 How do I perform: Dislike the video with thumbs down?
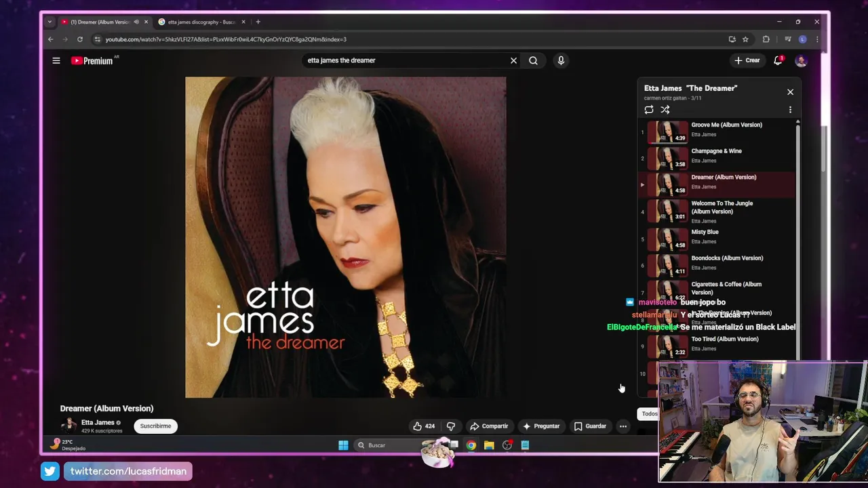[x=451, y=426]
